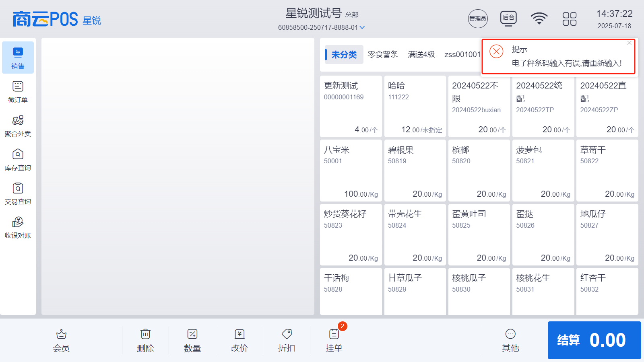Select the 未分类 category tab

click(x=344, y=54)
